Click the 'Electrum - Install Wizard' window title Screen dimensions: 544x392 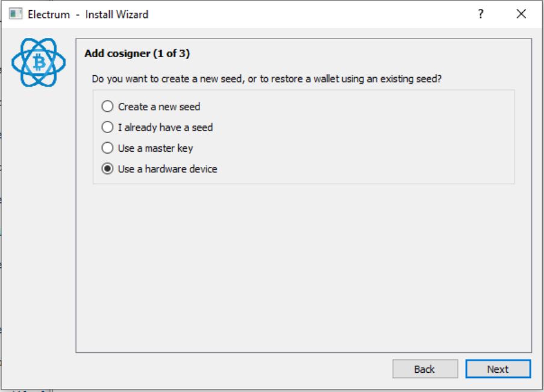pyautogui.click(x=88, y=14)
